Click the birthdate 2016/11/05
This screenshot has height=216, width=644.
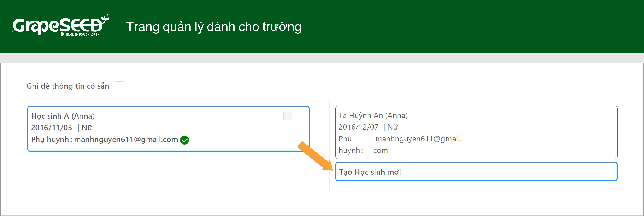(x=52, y=128)
